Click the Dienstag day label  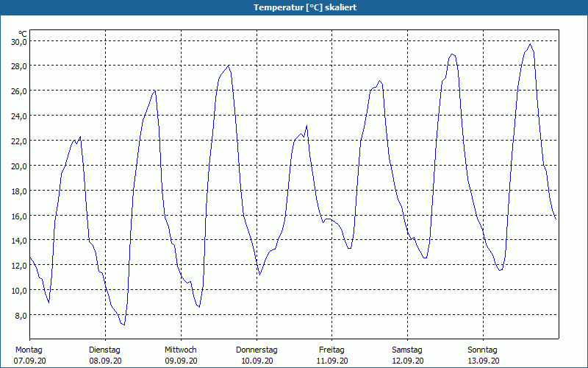(104, 350)
